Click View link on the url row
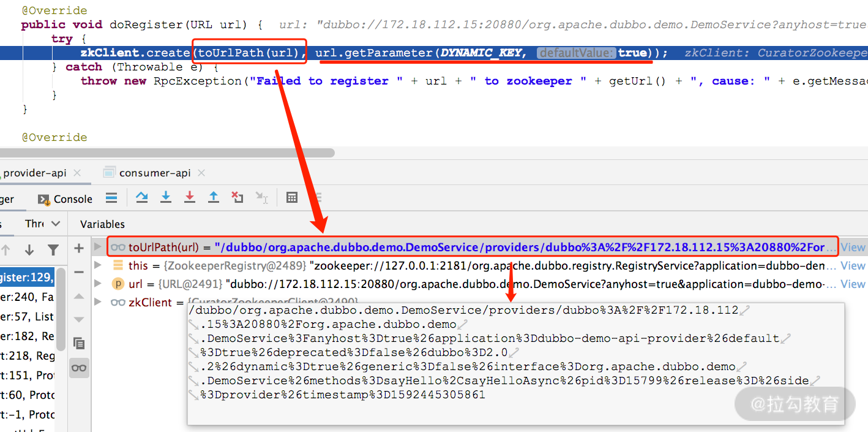The width and height of the screenshot is (868, 432). click(x=853, y=284)
